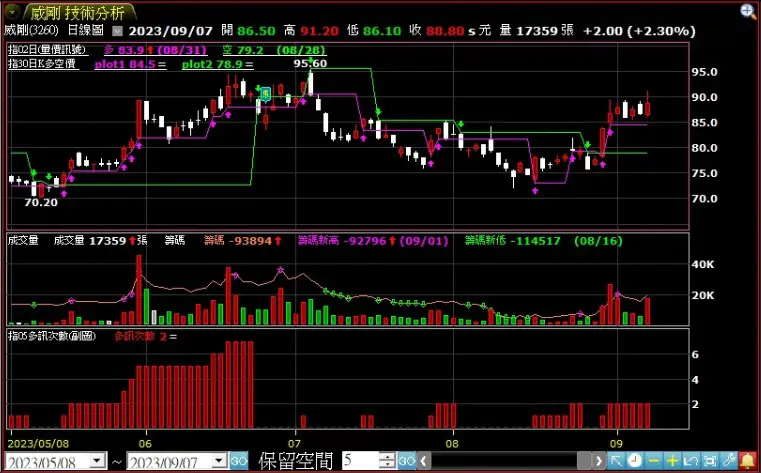Click the 威剛(3260) stock name label
The height and width of the screenshot is (473, 761).
[x=31, y=31]
